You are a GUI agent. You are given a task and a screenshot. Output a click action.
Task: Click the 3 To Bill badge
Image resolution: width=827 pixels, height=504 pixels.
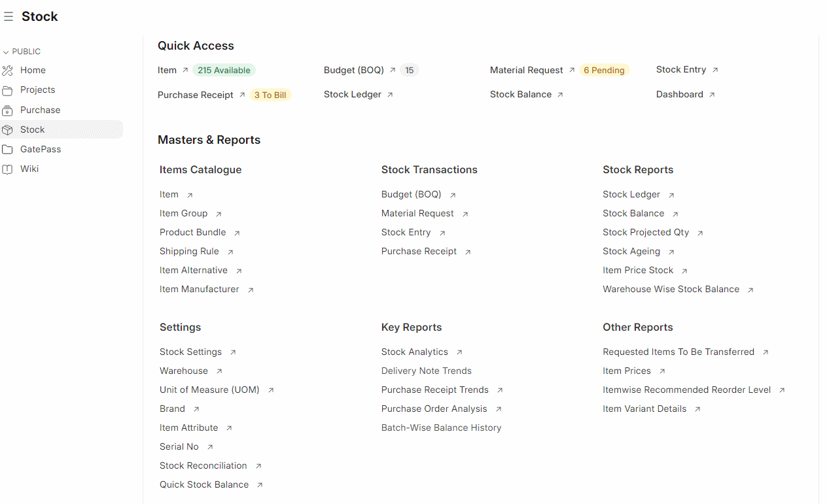(270, 95)
